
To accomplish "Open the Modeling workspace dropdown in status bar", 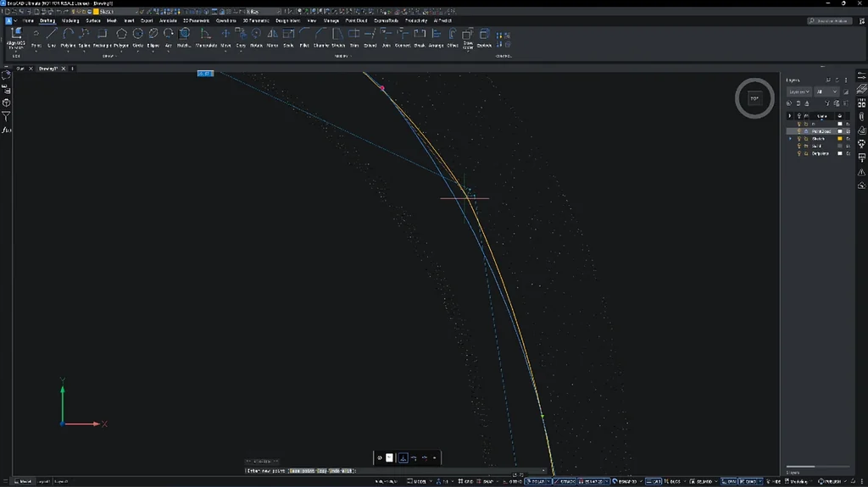I will 800,481.
